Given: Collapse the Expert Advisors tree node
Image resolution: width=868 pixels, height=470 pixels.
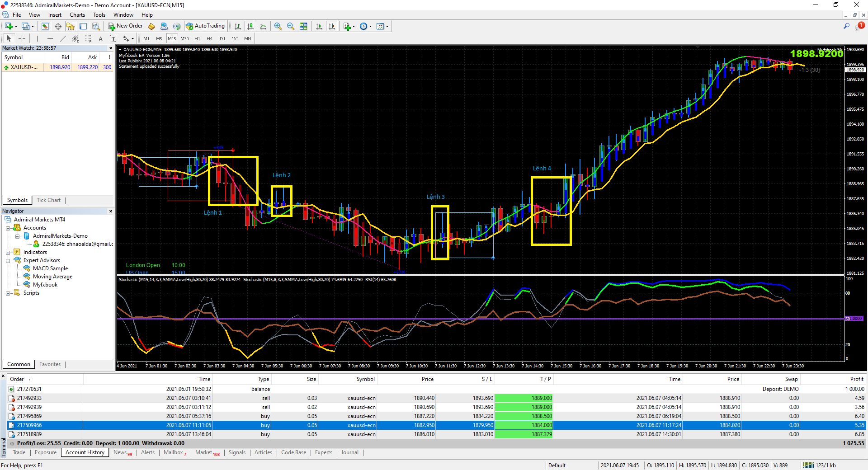Looking at the screenshot, I should tap(8, 260).
